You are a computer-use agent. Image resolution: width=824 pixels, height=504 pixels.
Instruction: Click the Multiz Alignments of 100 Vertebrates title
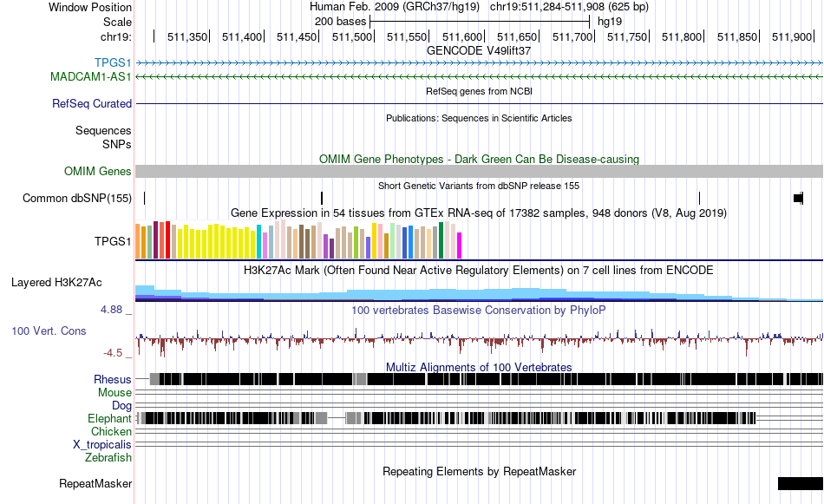(479, 367)
